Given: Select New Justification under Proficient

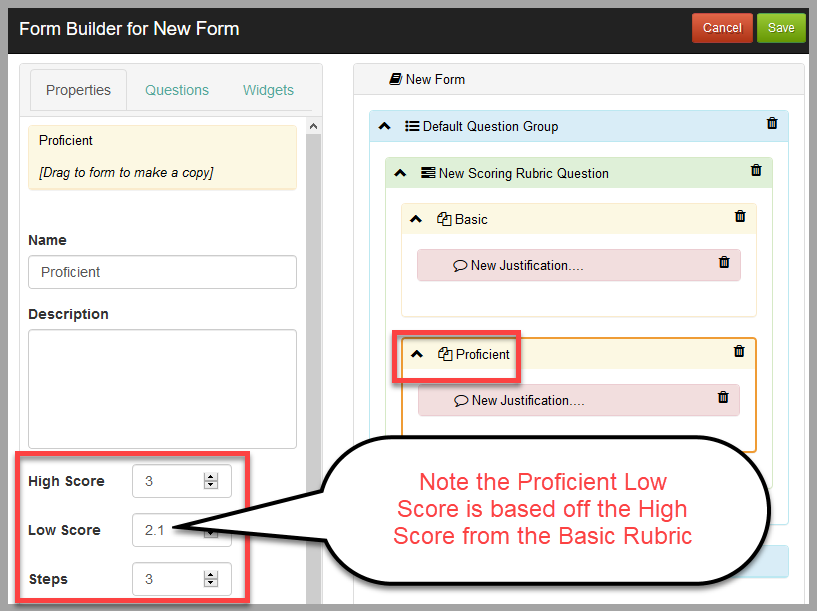Looking at the screenshot, I should tap(578, 400).
